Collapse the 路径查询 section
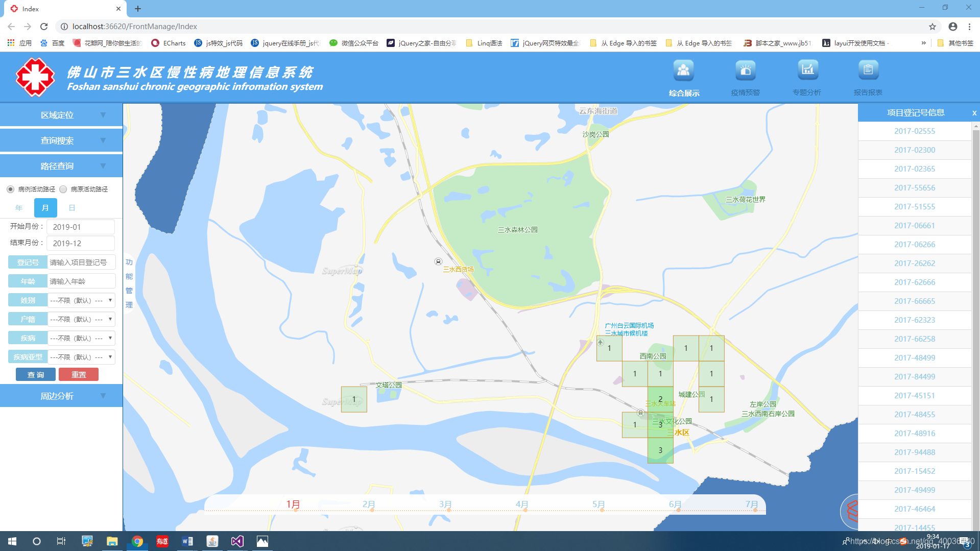 coord(61,166)
